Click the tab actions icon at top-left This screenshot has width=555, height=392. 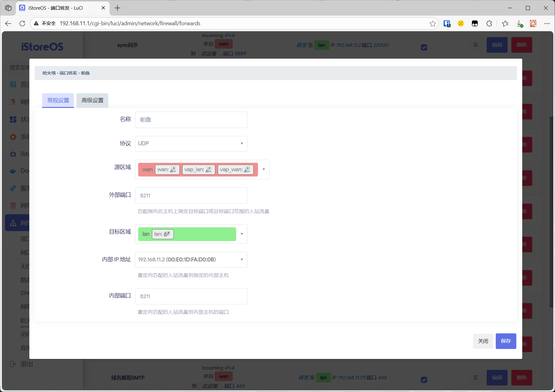coord(8,8)
